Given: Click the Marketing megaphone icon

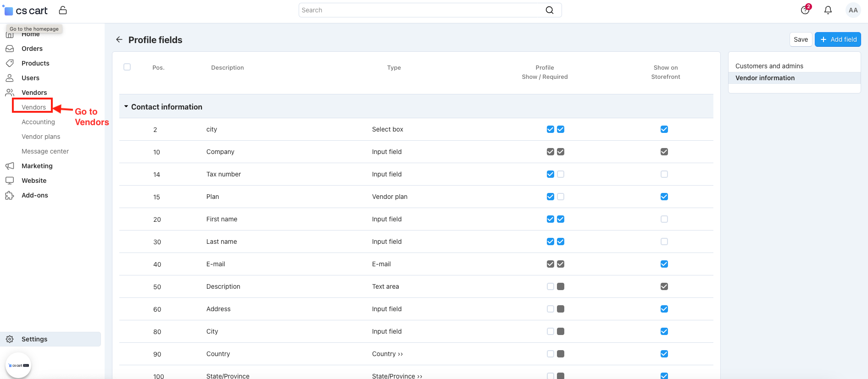Looking at the screenshot, I should [x=10, y=166].
